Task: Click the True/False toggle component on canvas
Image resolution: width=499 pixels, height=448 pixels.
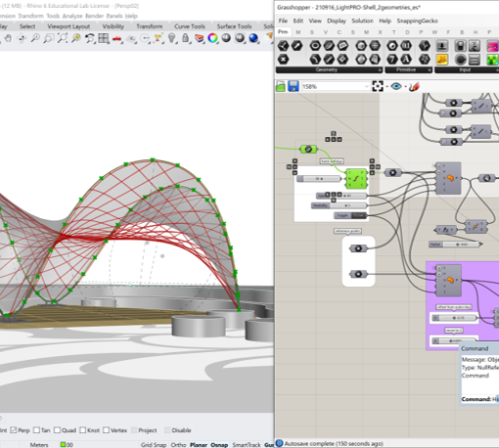Action: [x=350, y=215]
